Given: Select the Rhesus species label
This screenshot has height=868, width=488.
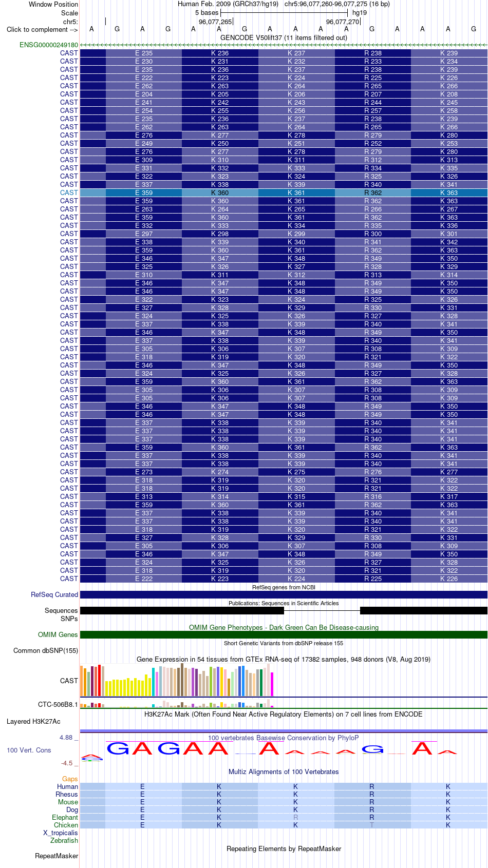Looking at the screenshot, I should [x=67, y=795].
